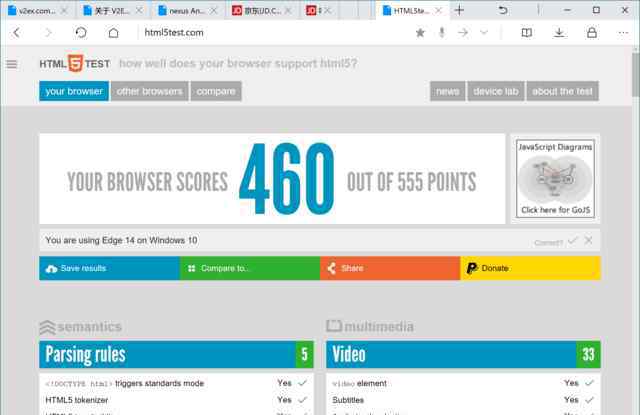Click the lock icon in browser toolbar

point(592,33)
